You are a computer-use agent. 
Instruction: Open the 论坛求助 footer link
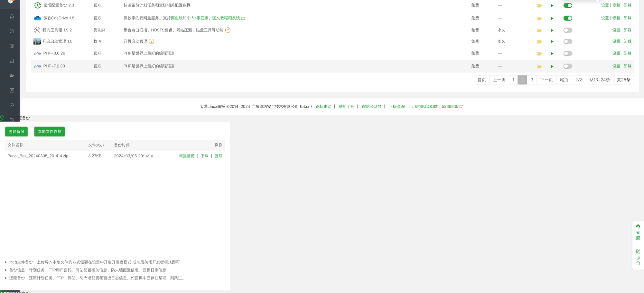[x=323, y=107]
